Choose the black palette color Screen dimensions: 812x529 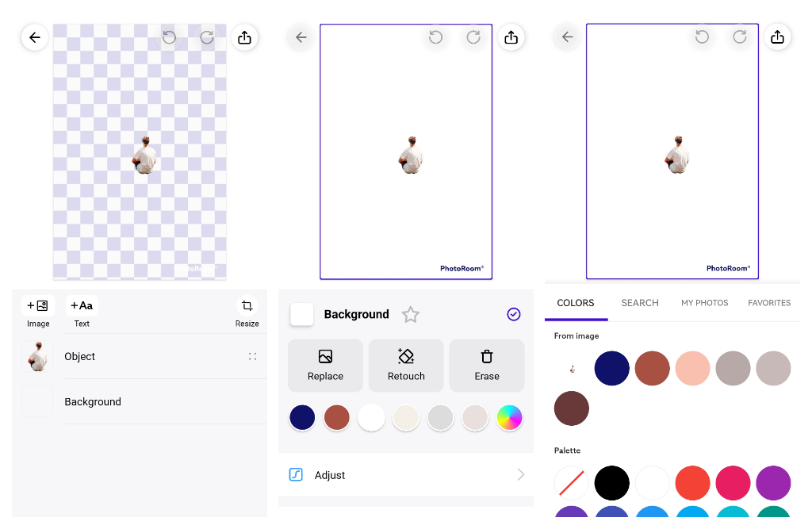(611, 482)
